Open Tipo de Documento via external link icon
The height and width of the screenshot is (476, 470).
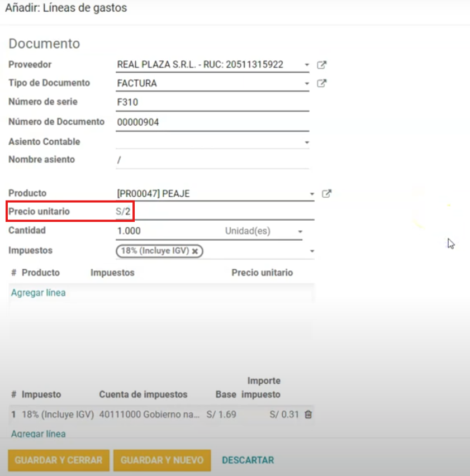coord(321,83)
